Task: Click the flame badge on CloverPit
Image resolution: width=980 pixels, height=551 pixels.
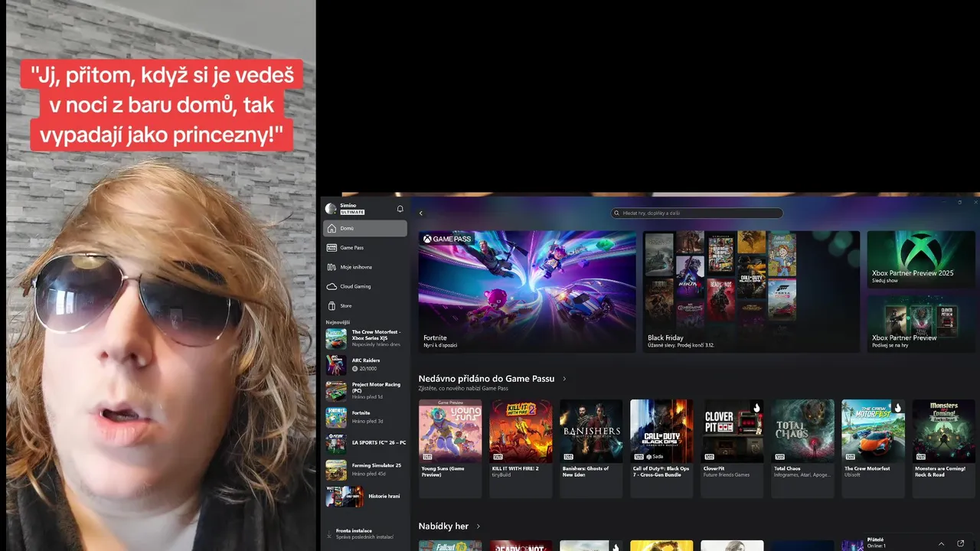Action: click(756, 408)
